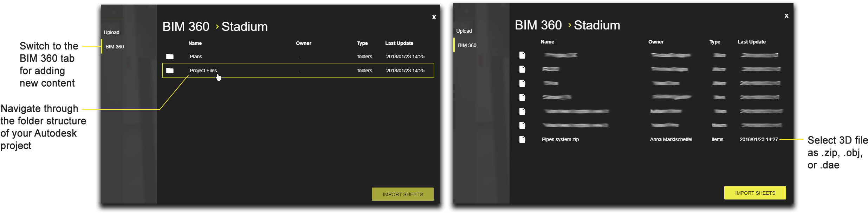The width and height of the screenshot is (868, 213).
Task: Select the Pipes system.zip file name
Action: click(x=560, y=139)
